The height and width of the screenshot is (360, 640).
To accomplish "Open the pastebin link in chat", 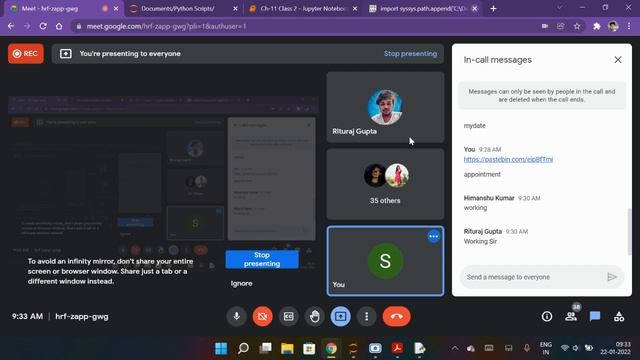I will [x=508, y=160].
